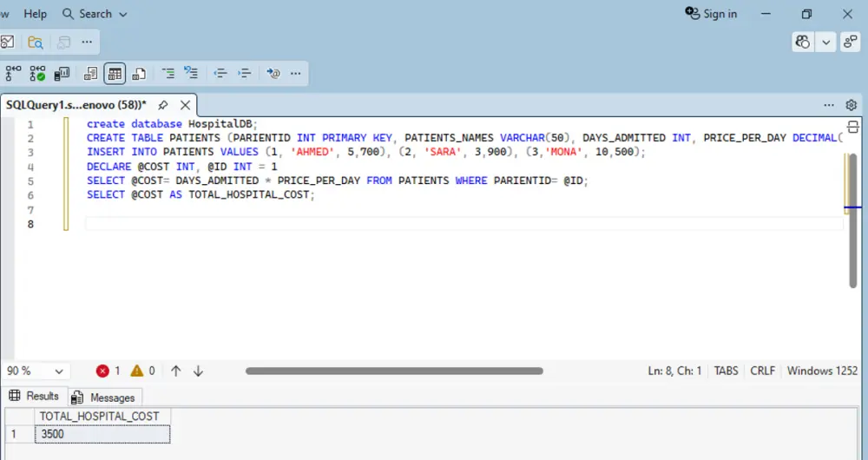Switch output to Results to File
Image resolution: width=868 pixels, height=460 pixels.
pos(138,73)
